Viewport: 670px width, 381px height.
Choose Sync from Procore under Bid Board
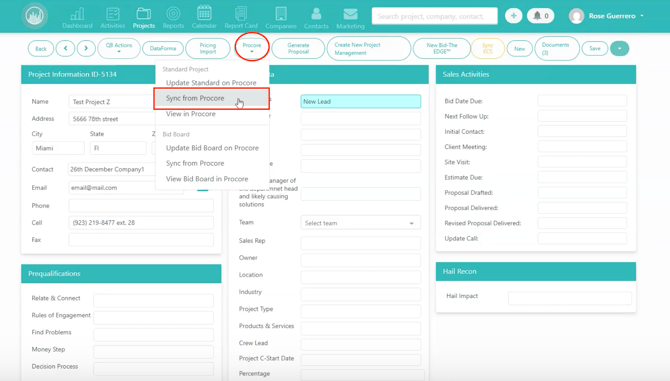point(212,163)
